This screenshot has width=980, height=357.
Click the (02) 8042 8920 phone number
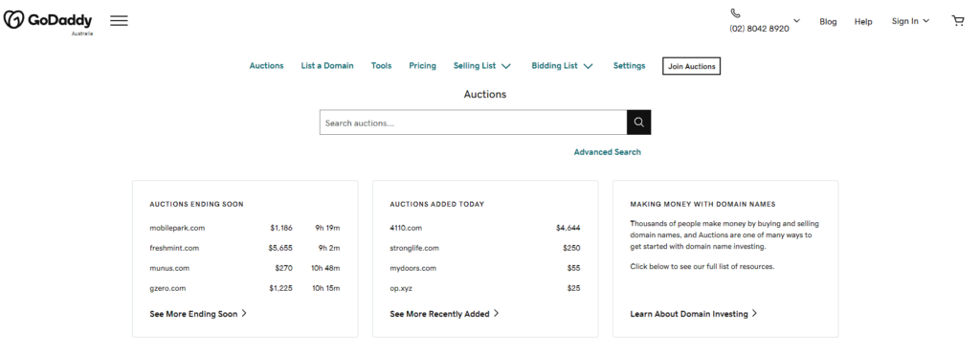[x=759, y=29]
